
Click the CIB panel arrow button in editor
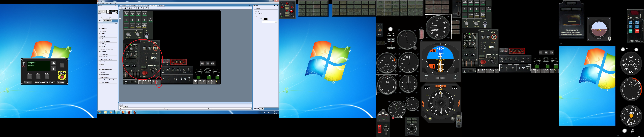point(141,82)
